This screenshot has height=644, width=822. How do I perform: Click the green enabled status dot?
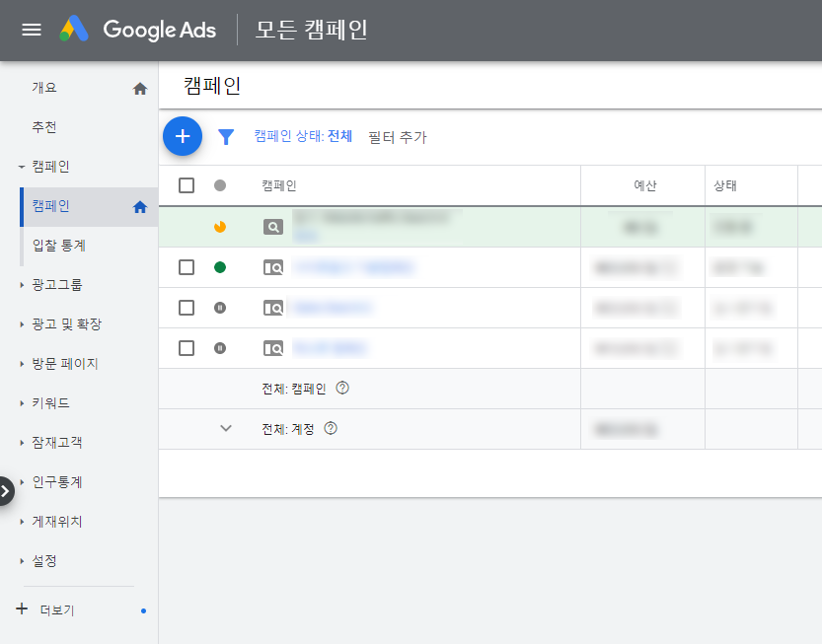(x=220, y=267)
